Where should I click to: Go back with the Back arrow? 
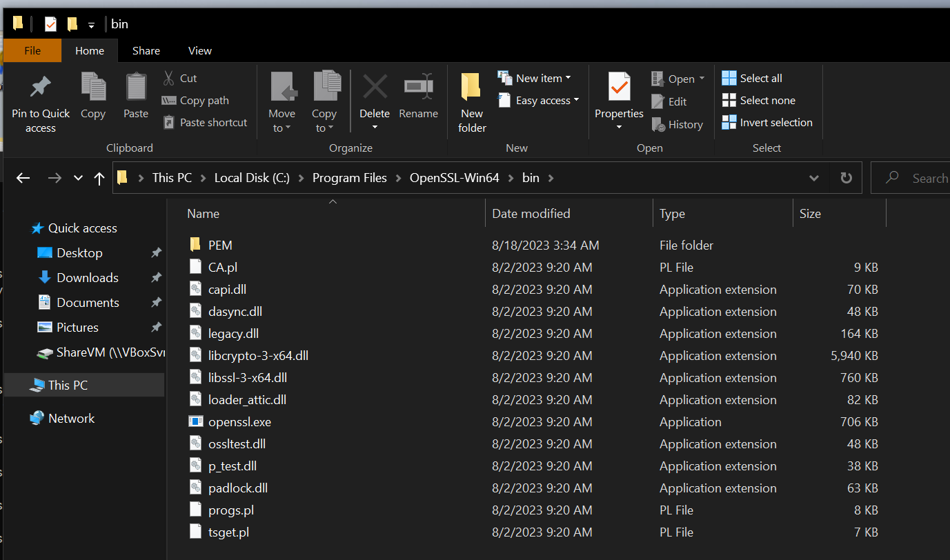tap(23, 178)
